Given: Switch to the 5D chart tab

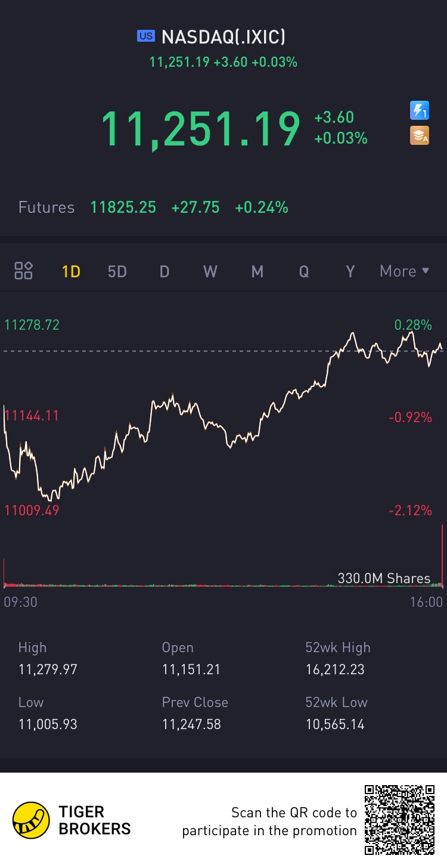Looking at the screenshot, I should (x=117, y=272).
